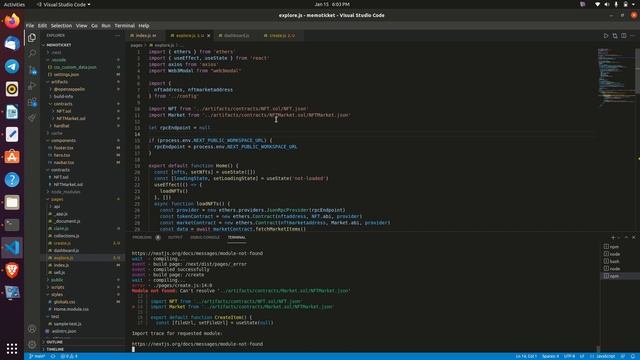
Task: Change the UTF-8 file encoding
Action: point(569,356)
